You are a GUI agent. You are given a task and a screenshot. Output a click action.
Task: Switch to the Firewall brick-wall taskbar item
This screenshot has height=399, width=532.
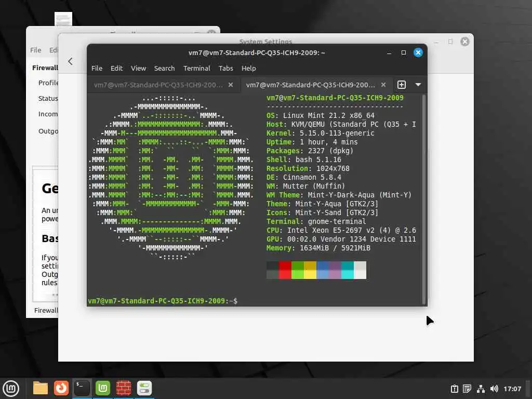(124, 388)
